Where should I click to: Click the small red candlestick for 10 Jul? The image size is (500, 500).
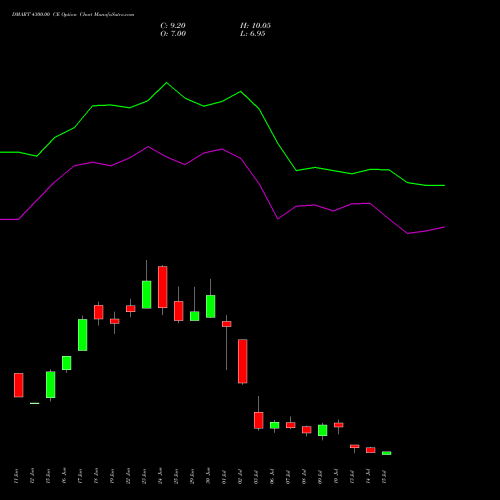click(339, 425)
